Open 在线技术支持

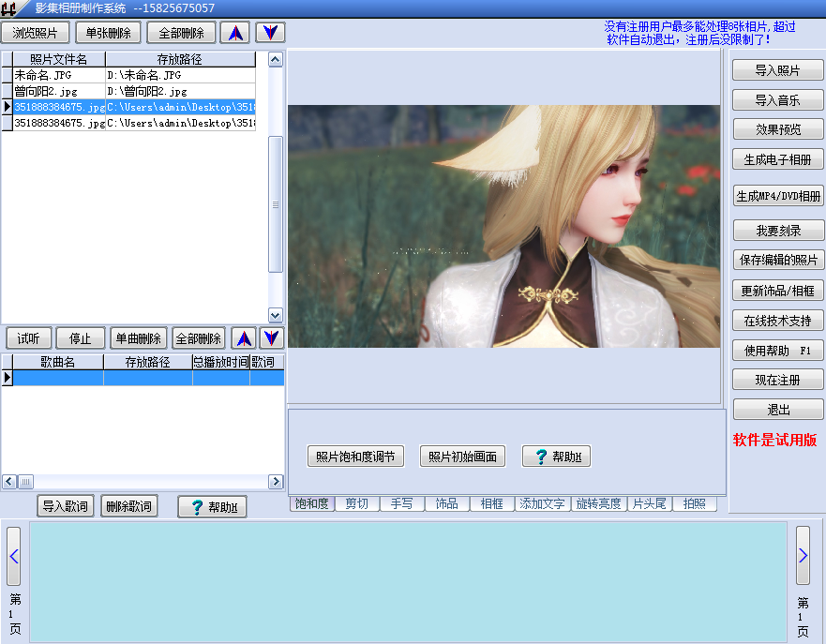pyautogui.click(x=777, y=321)
